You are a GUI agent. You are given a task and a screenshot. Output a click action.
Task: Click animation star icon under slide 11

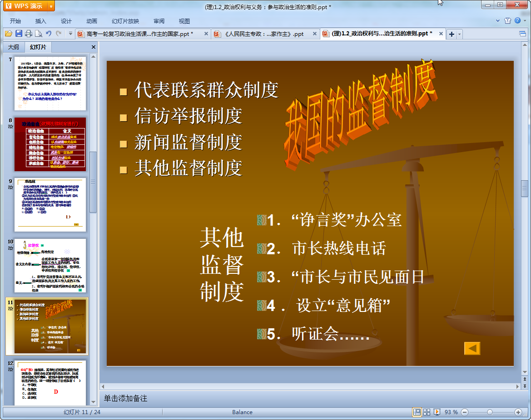tap(10, 309)
